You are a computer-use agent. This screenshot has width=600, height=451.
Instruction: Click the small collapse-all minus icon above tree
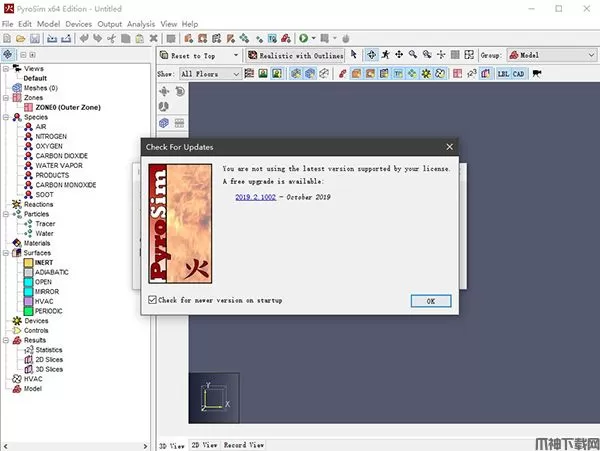point(23,55)
